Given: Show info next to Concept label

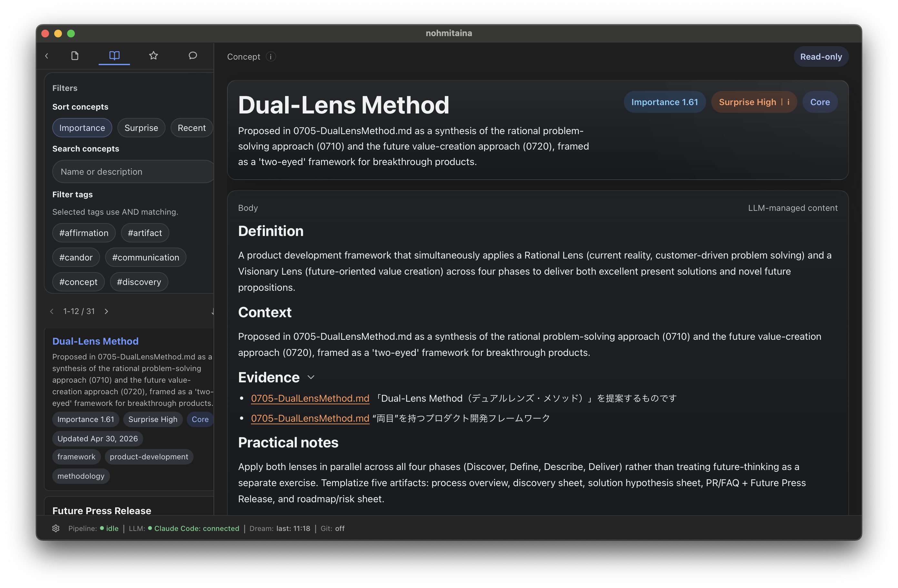Looking at the screenshot, I should [x=271, y=56].
